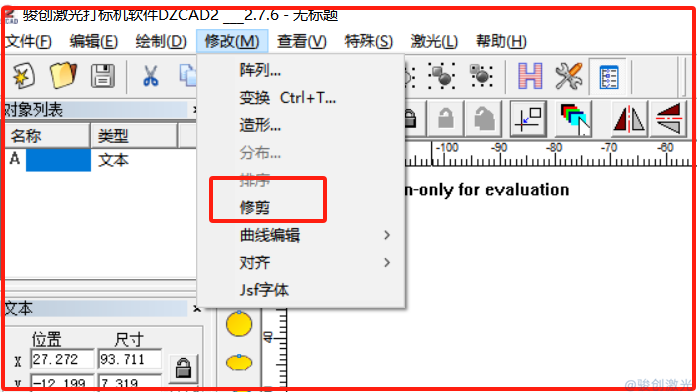The width and height of the screenshot is (697, 392).
Task: Click the X position input field
Action: pos(62,359)
